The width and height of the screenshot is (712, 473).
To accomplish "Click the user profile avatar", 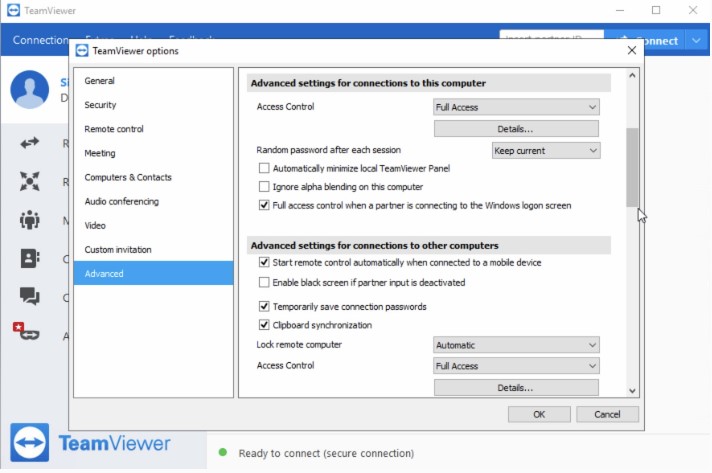I will tap(30, 89).
